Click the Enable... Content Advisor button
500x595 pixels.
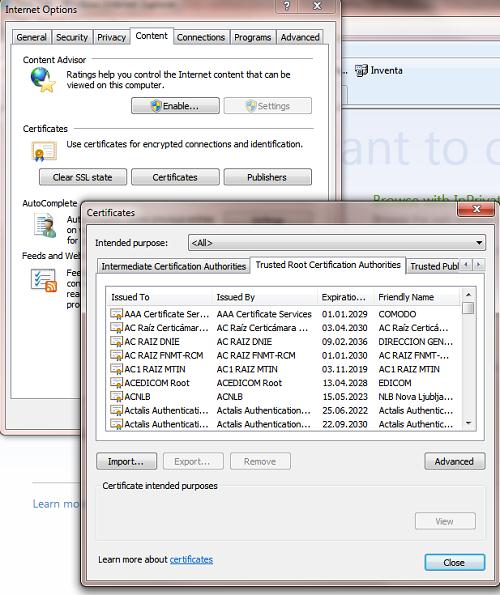point(175,105)
